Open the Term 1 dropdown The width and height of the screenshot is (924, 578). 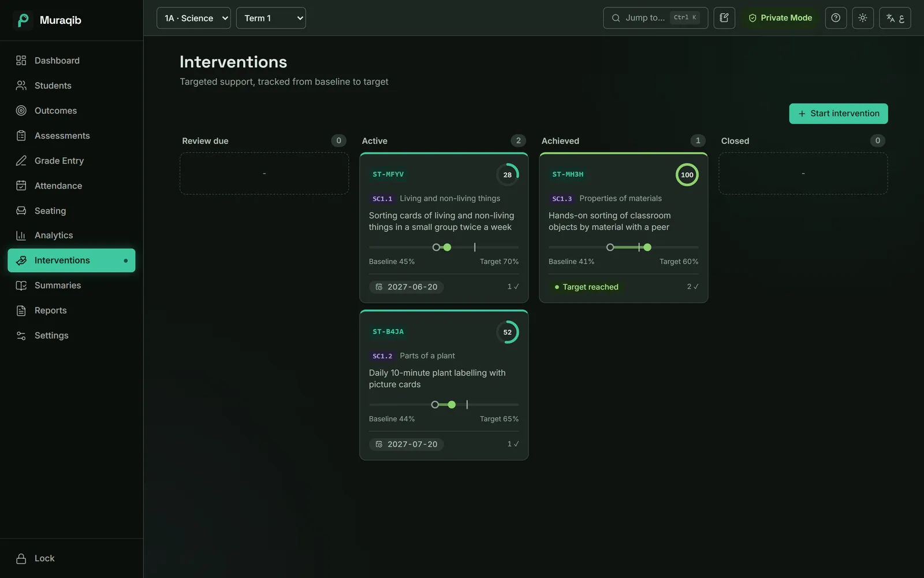tap(271, 18)
